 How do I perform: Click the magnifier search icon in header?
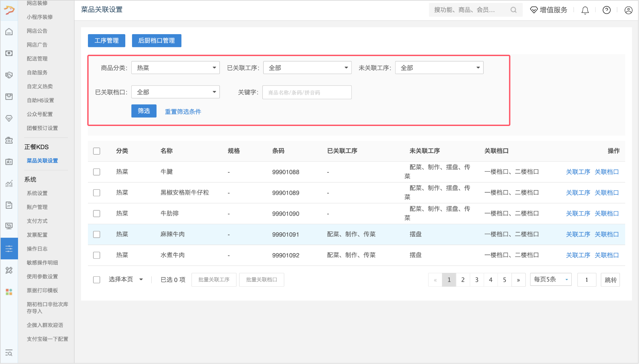(513, 10)
